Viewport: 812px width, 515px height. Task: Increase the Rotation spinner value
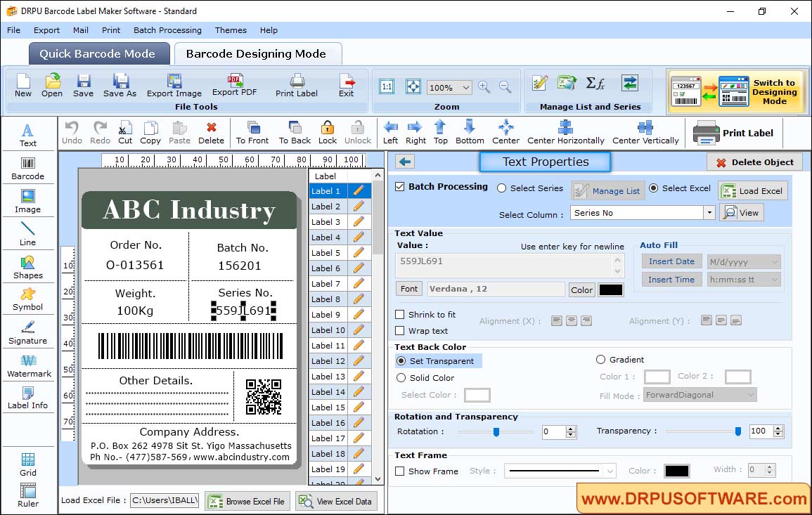[x=571, y=429]
